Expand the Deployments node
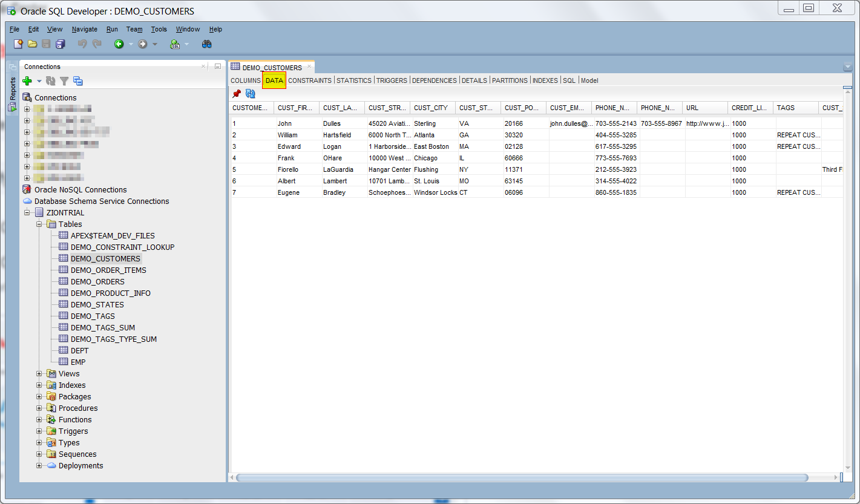Image resolution: width=860 pixels, height=504 pixels. [x=39, y=466]
